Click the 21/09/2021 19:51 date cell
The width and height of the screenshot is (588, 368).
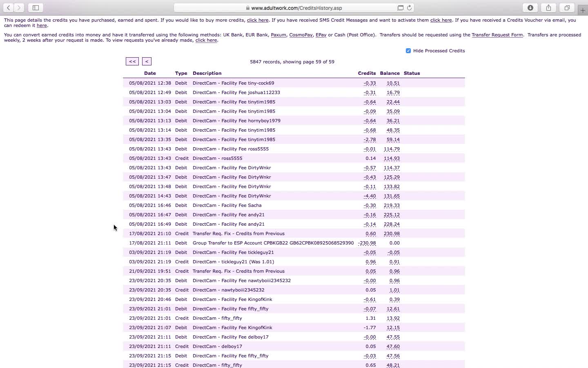[150, 271]
